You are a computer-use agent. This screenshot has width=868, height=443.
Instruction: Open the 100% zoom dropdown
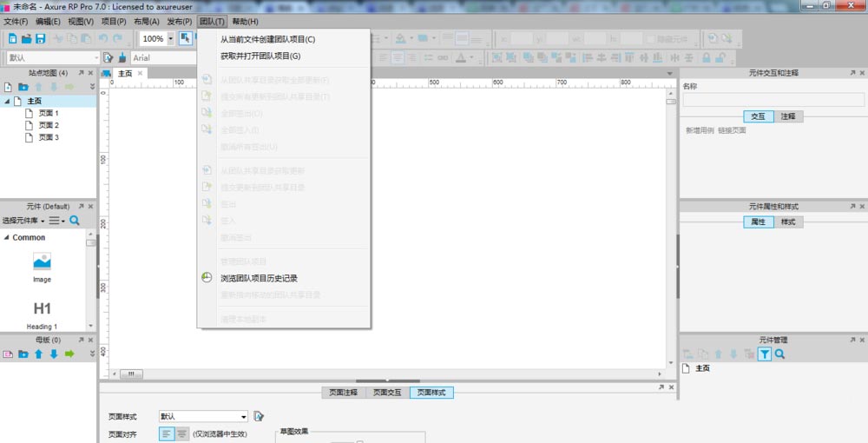pyautogui.click(x=170, y=39)
